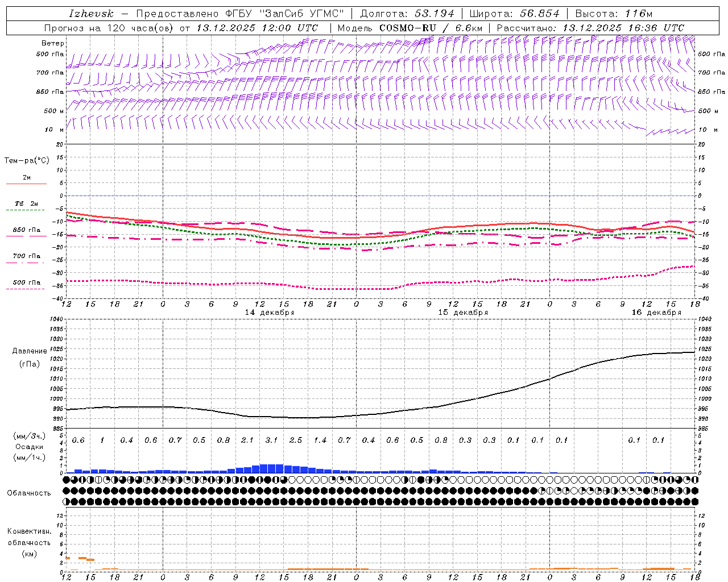Click the 'Конвективн.' convective cloud label
Image resolution: width=728 pixels, height=582 pixels.
pyautogui.click(x=29, y=531)
